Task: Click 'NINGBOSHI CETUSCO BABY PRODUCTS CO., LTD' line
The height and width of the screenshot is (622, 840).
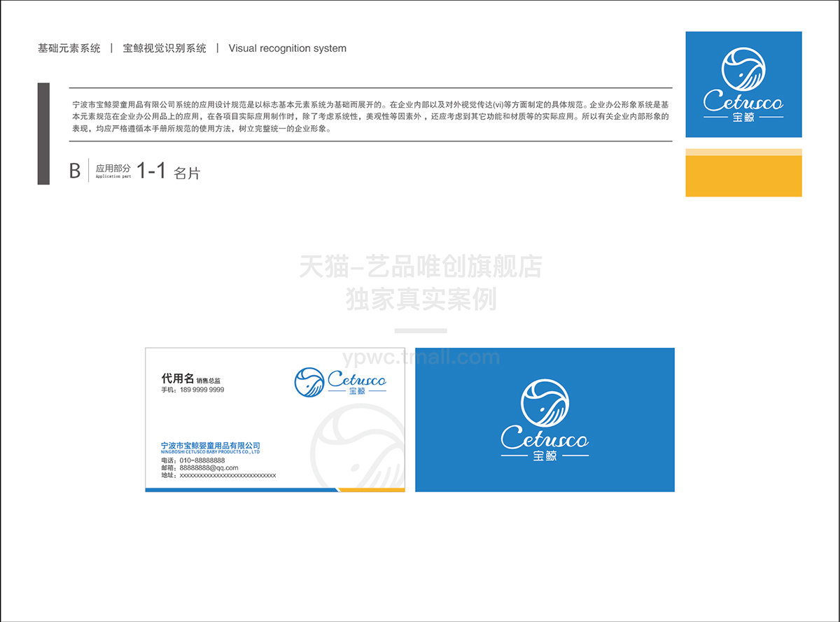Action: (210, 452)
